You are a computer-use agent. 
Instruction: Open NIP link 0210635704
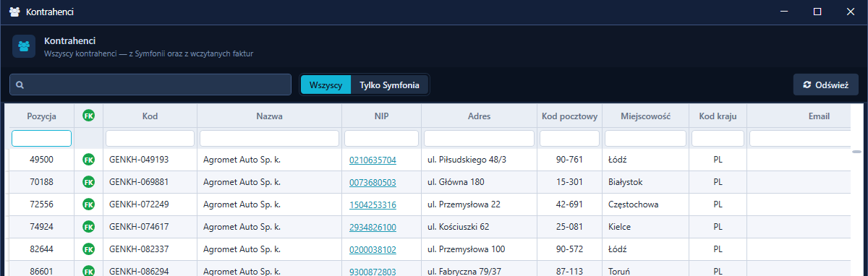(373, 160)
